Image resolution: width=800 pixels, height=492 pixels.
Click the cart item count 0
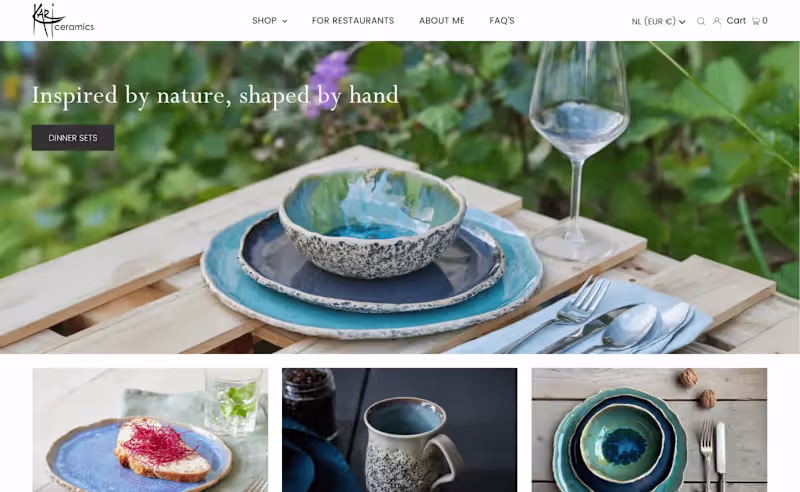click(x=764, y=20)
